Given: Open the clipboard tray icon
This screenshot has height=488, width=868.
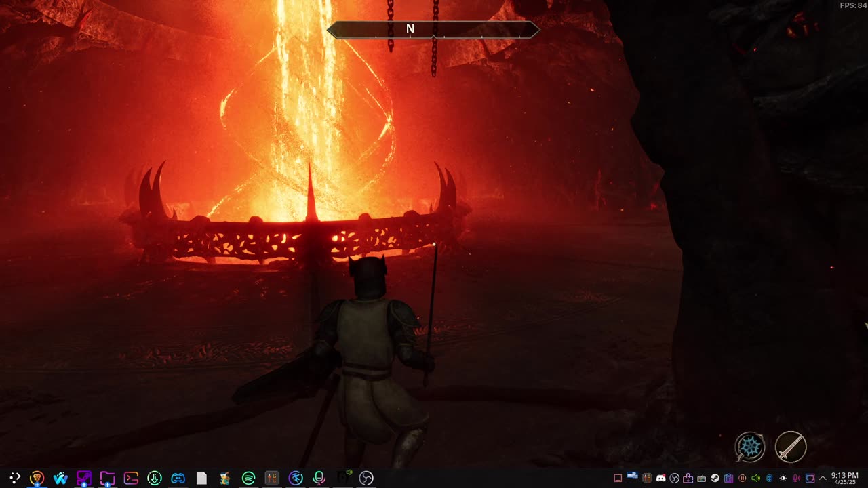Looking at the screenshot, I should [729, 478].
